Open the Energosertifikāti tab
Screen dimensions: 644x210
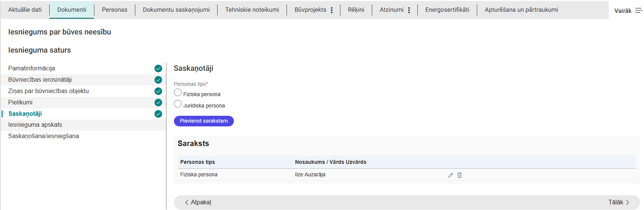[447, 10]
